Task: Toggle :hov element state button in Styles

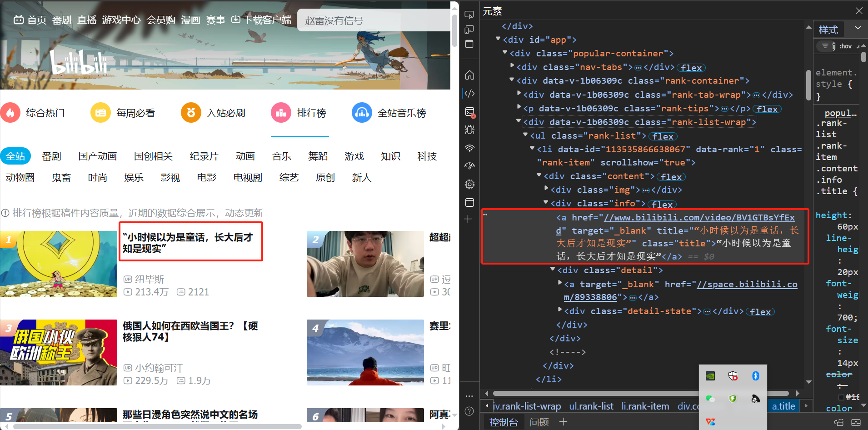Action: click(x=846, y=46)
